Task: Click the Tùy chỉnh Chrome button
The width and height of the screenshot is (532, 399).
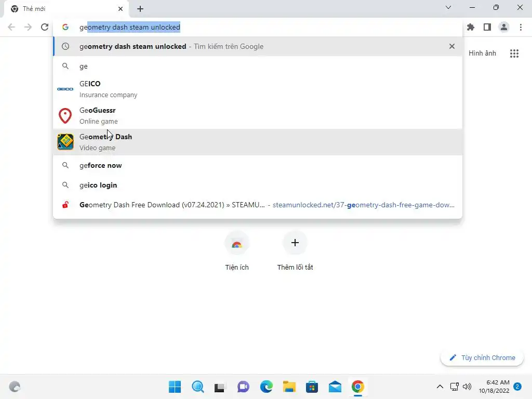Action: 482,357
